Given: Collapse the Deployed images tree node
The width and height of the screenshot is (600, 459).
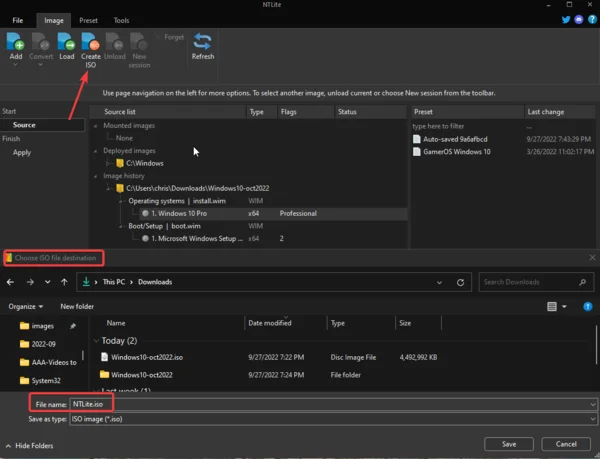Looking at the screenshot, I should click(96, 151).
